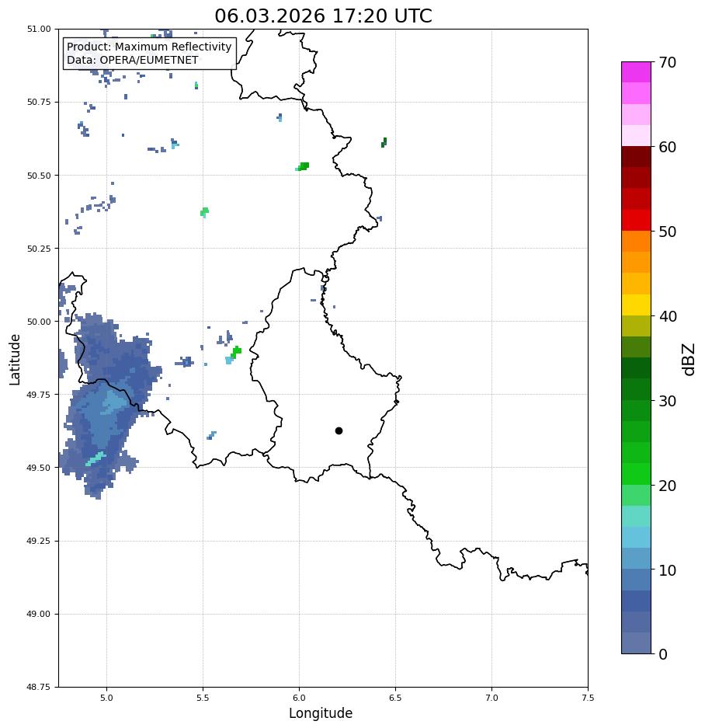The width and height of the screenshot is (705, 728).
Task: Click the dBZ colorbar label
Action: (x=689, y=360)
